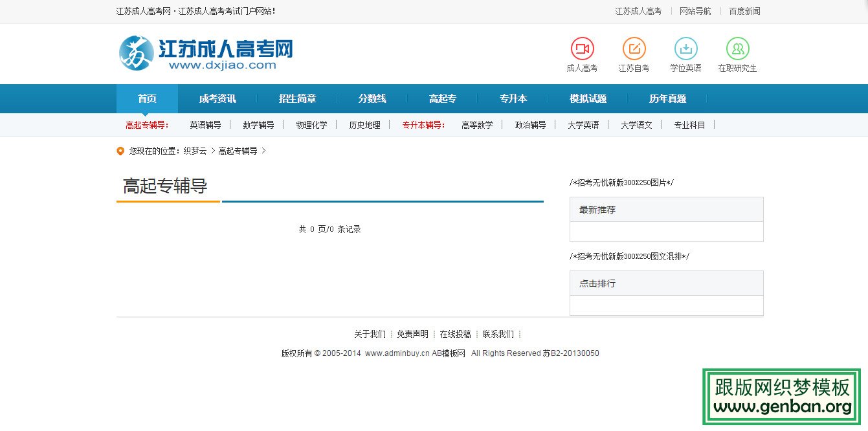The height and width of the screenshot is (431, 868).
Task: Open the 成人高考 video icon
Action: tap(581, 47)
